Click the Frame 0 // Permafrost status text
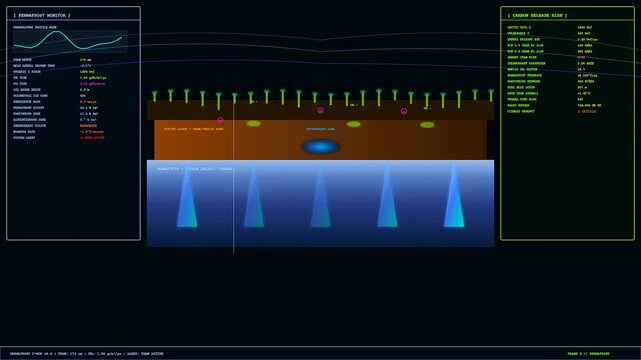Viewport: 641px width, 360px height. [589, 354]
